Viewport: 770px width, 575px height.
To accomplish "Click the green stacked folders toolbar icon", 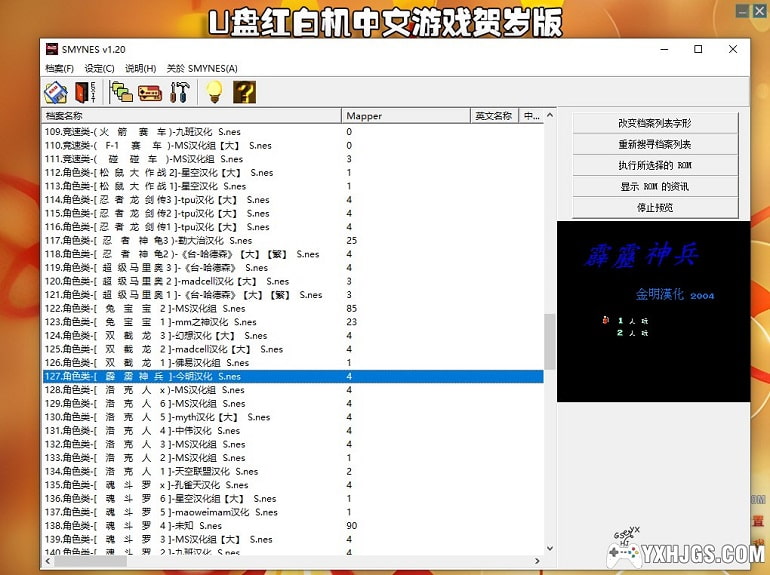I will pos(122,92).
